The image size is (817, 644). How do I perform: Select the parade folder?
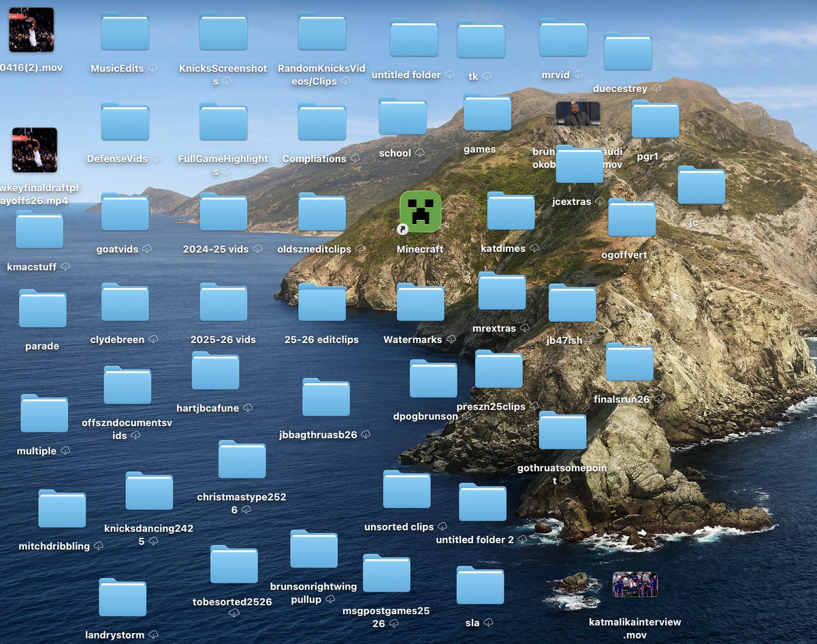42,309
